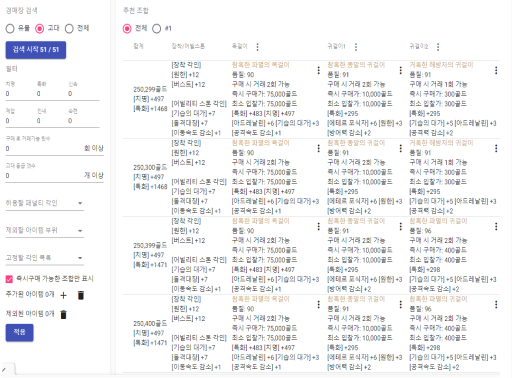Click the 귀걸이2 column header label

pos(419,46)
